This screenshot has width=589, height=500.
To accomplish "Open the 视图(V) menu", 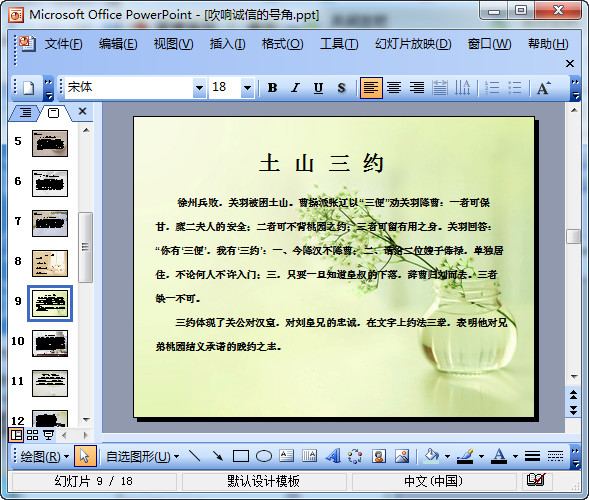I will [x=173, y=44].
